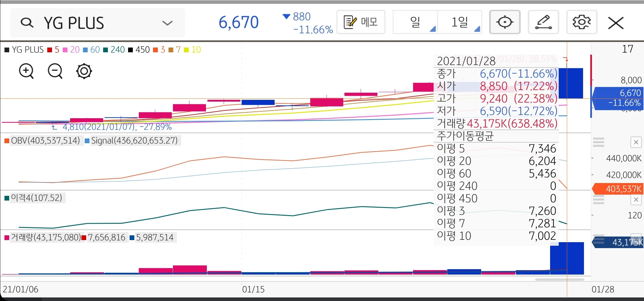Screen dimensions: 644x301
Task: Click the 2021/01/28 date in tooltip
Action: click(466, 61)
